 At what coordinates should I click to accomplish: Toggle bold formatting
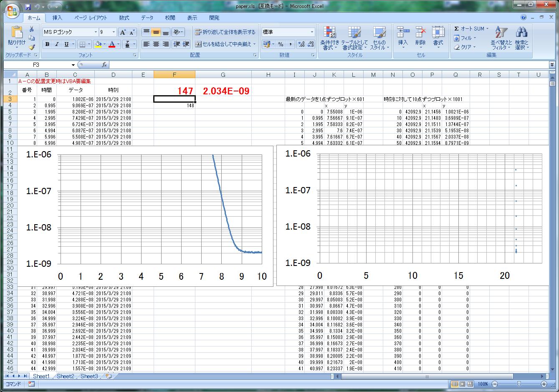(x=47, y=44)
